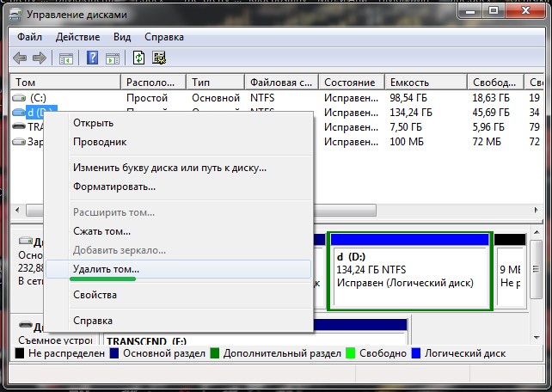The width and height of the screenshot is (552, 392).
Task: Click the Back arrow toolbar icon
Action: (20, 58)
